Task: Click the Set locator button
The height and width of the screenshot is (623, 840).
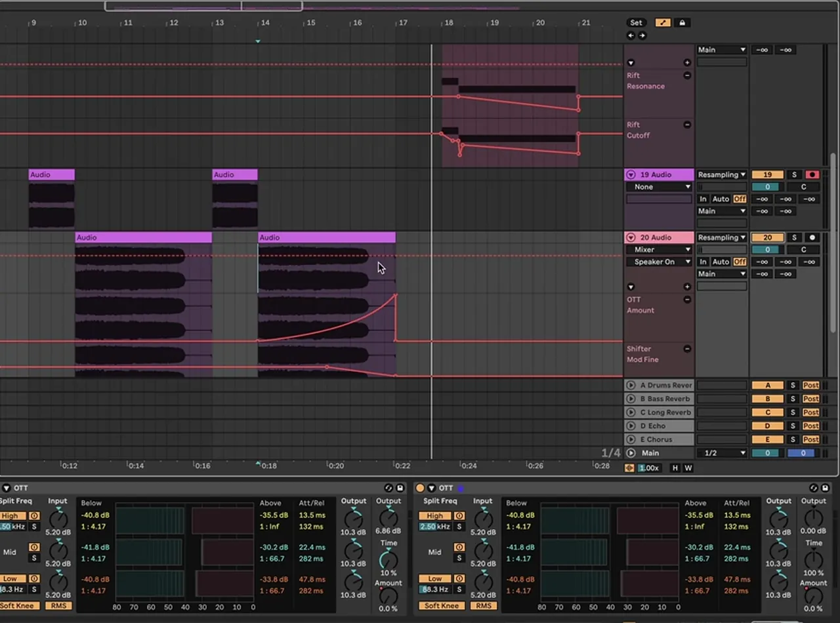Action: pyautogui.click(x=636, y=23)
